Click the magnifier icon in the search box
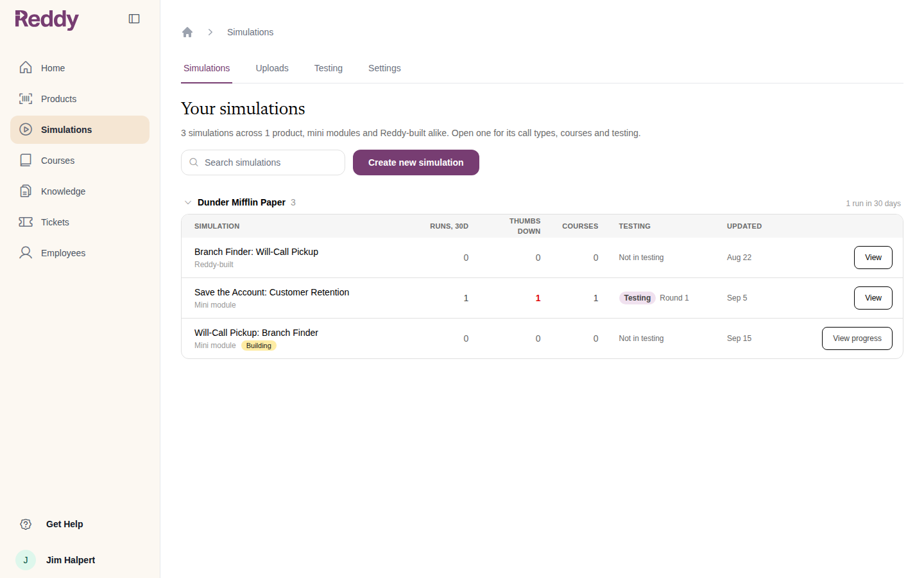The width and height of the screenshot is (924, 578). pyautogui.click(x=194, y=162)
